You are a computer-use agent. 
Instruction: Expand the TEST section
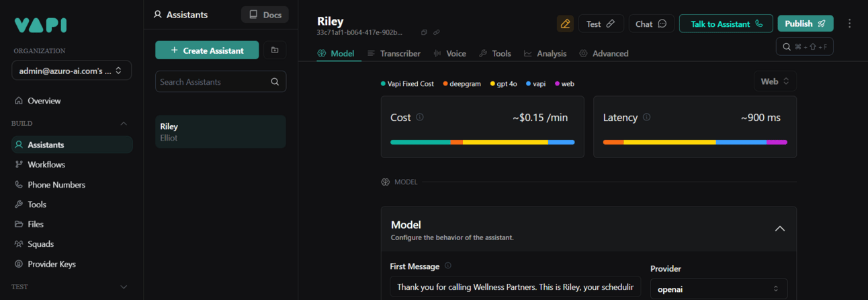(x=123, y=287)
